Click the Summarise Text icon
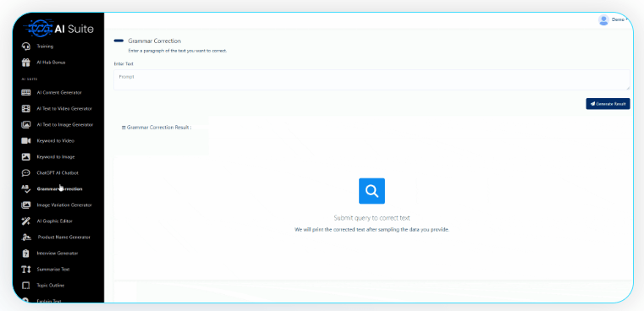 [26, 270]
